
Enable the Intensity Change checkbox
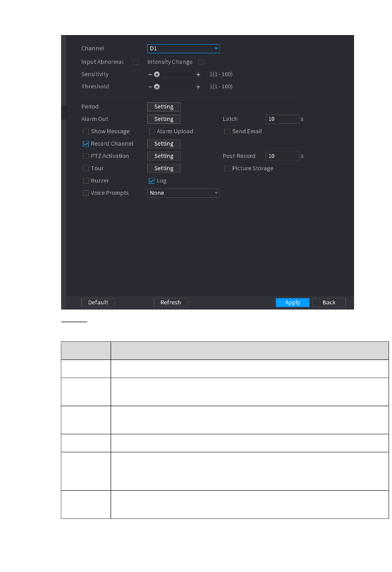pos(201,62)
